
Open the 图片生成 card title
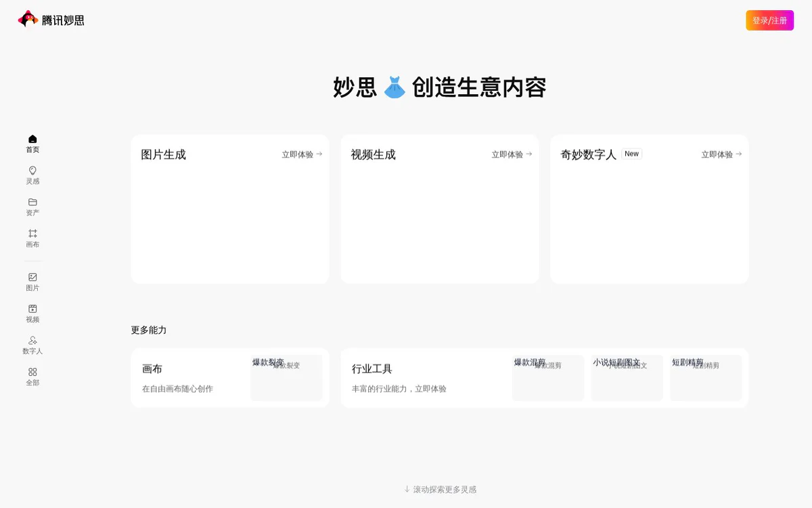click(x=163, y=154)
